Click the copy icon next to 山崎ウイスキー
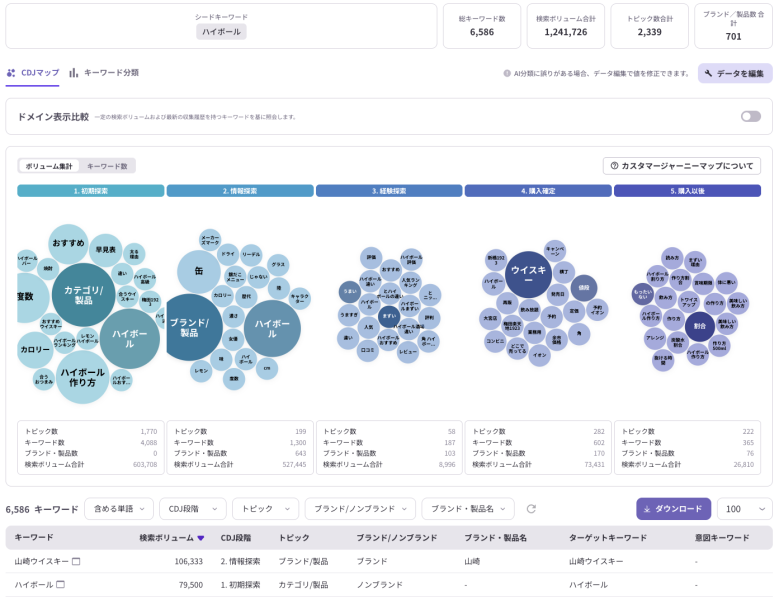Screen dimensions: 779x600 (x=76, y=561)
